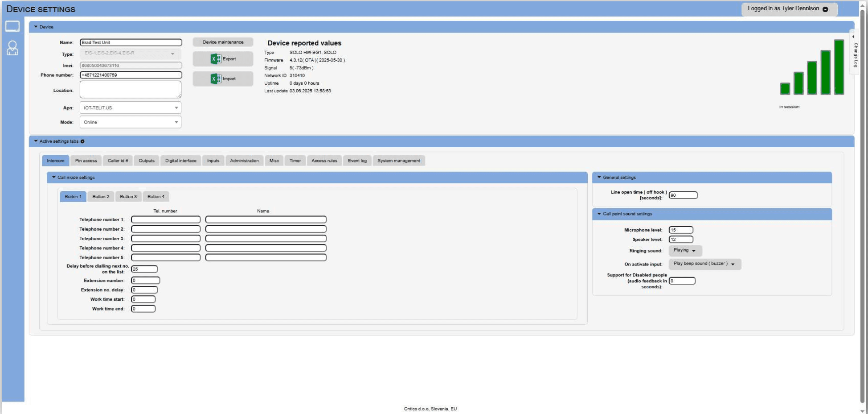Collapse the Call point sound settings panel
The image size is (868, 414).
click(x=599, y=214)
